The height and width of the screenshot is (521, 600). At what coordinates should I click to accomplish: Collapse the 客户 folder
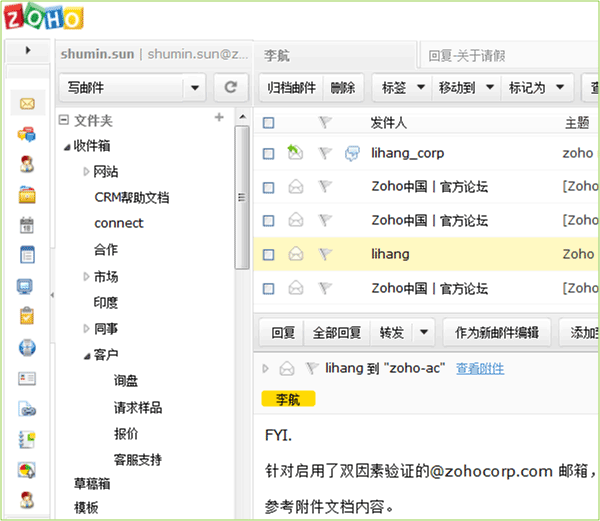[87, 357]
